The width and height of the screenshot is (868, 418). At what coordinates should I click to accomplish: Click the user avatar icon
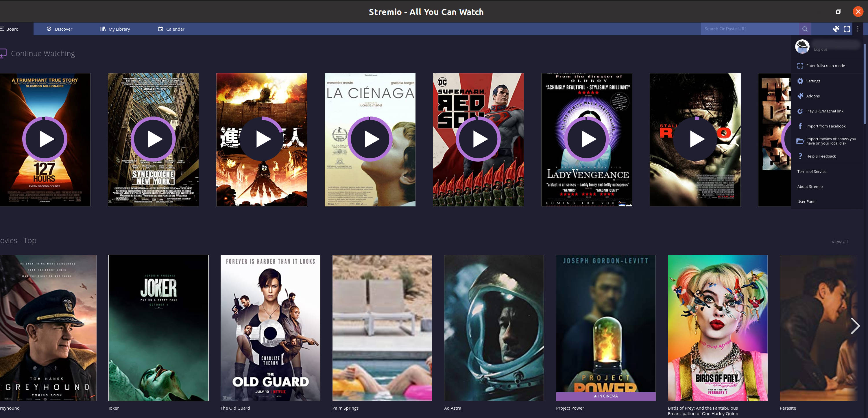coord(802,47)
